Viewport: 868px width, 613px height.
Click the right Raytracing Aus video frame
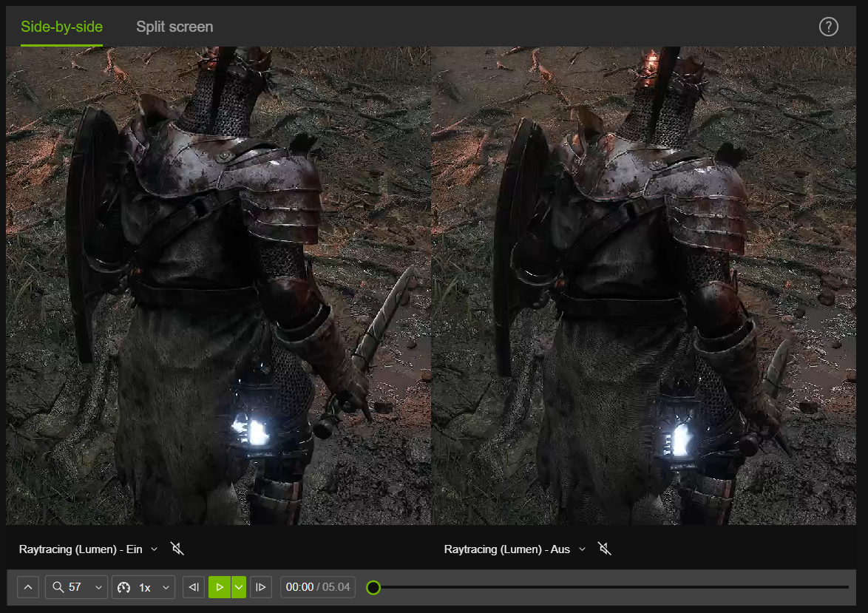(644, 285)
